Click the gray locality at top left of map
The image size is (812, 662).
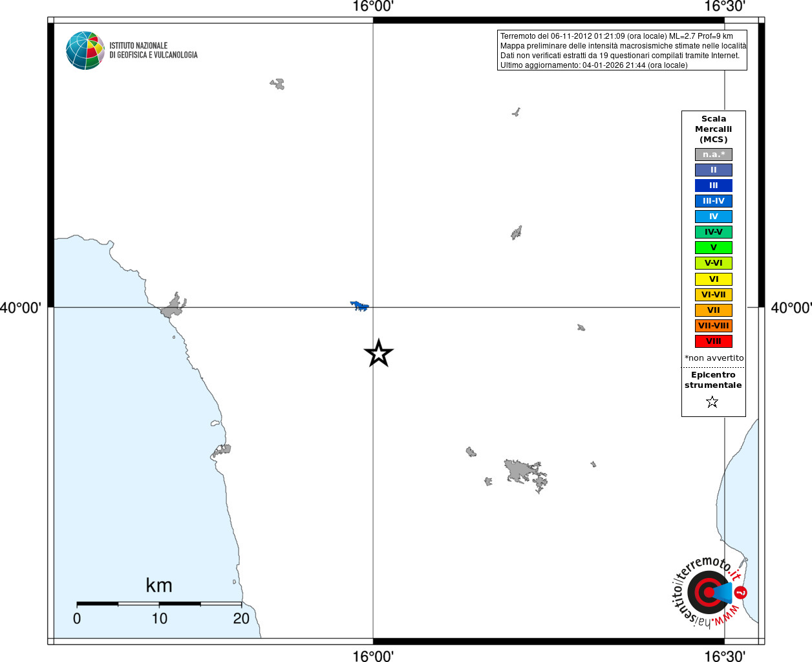point(277,84)
